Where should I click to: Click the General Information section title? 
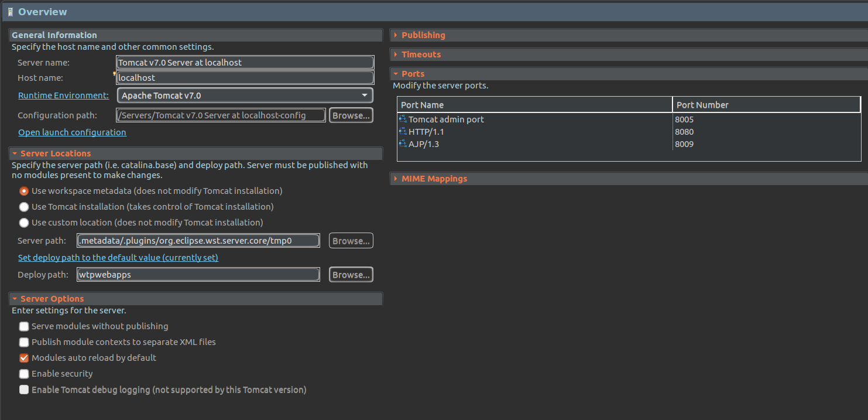[54, 35]
